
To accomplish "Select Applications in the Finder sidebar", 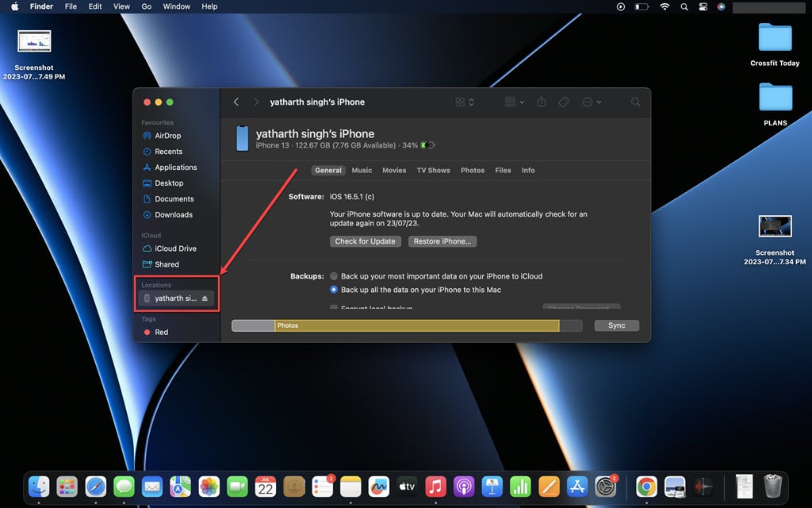I will 170,167.
